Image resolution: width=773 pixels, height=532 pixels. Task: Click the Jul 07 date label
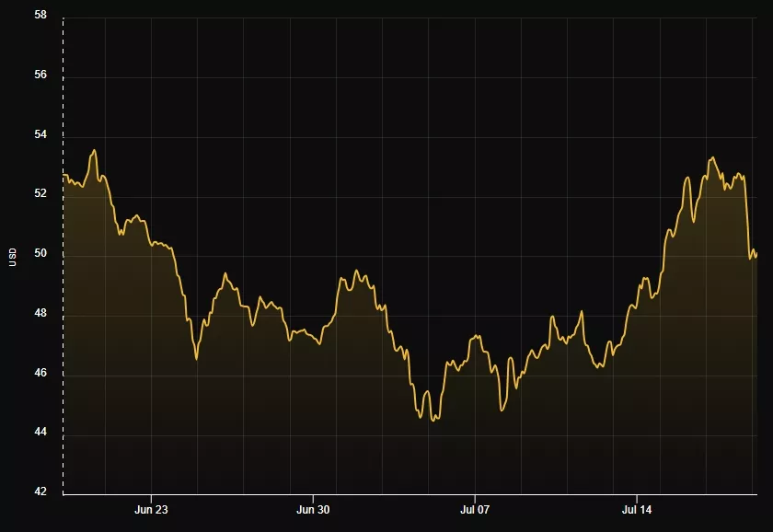coord(475,509)
